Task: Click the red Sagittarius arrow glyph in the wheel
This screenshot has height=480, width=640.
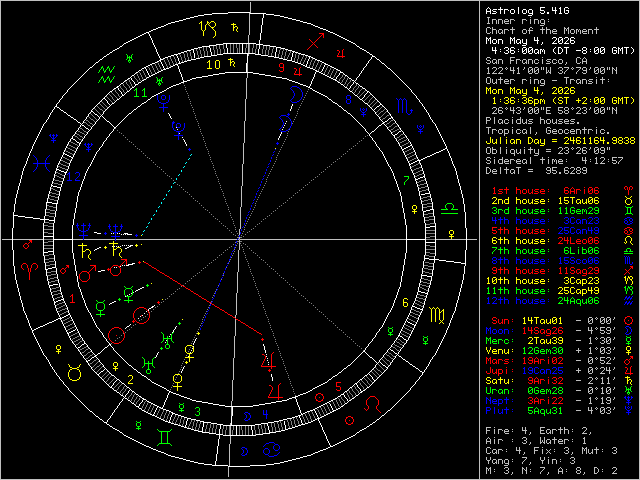Action: pyautogui.click(x=316, y=42)
